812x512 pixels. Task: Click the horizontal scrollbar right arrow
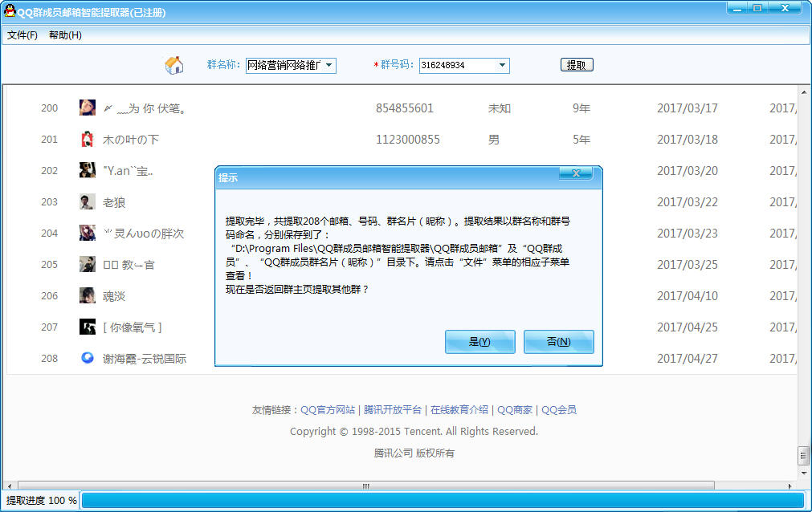(x=790, y=486)
